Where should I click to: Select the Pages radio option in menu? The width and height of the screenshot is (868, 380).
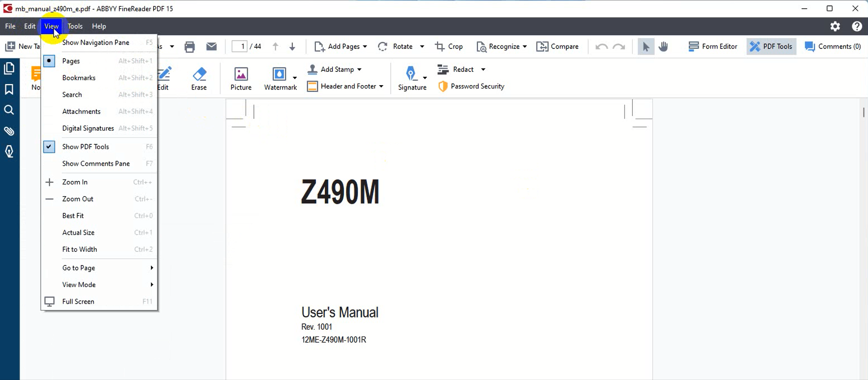pyautogui.click(x=71, y=61)
